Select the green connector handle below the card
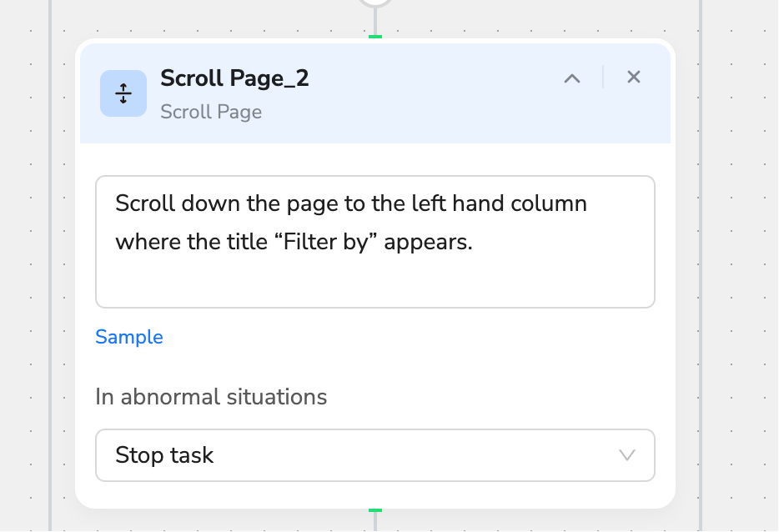The image size is (779, 532). (375, 510)
